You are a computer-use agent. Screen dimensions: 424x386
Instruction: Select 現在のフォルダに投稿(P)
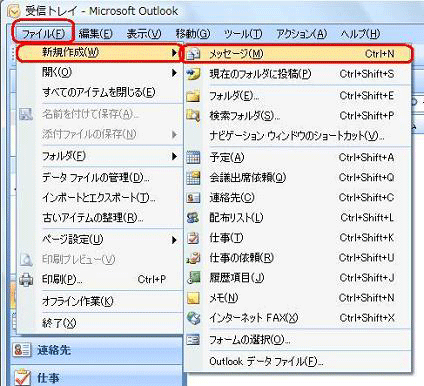click(x=298, y=74)
